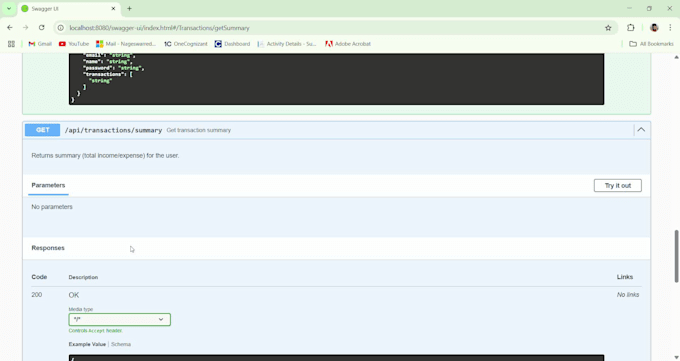
Task: Click the scrollbar up arrow
Action: pos(676,57)
